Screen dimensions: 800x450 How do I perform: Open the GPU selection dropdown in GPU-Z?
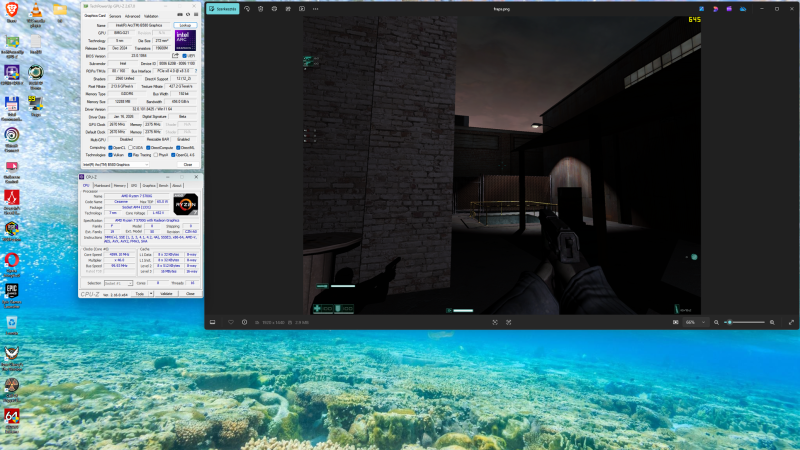click(x=116, y=165)
